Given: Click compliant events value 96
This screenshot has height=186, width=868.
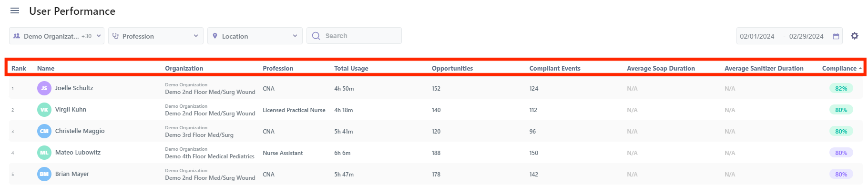Looking at the screenshot, I should pyautogui.click(x=532, y=132).
